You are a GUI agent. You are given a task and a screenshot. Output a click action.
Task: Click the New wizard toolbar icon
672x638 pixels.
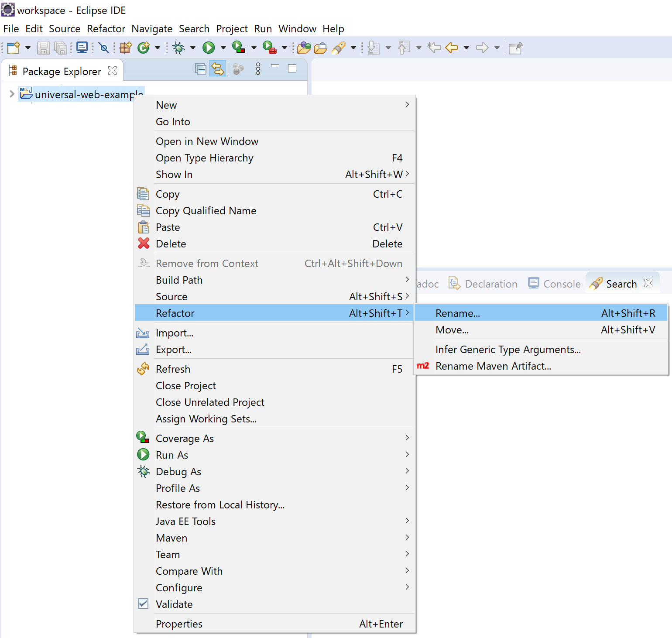coord(14,48)
